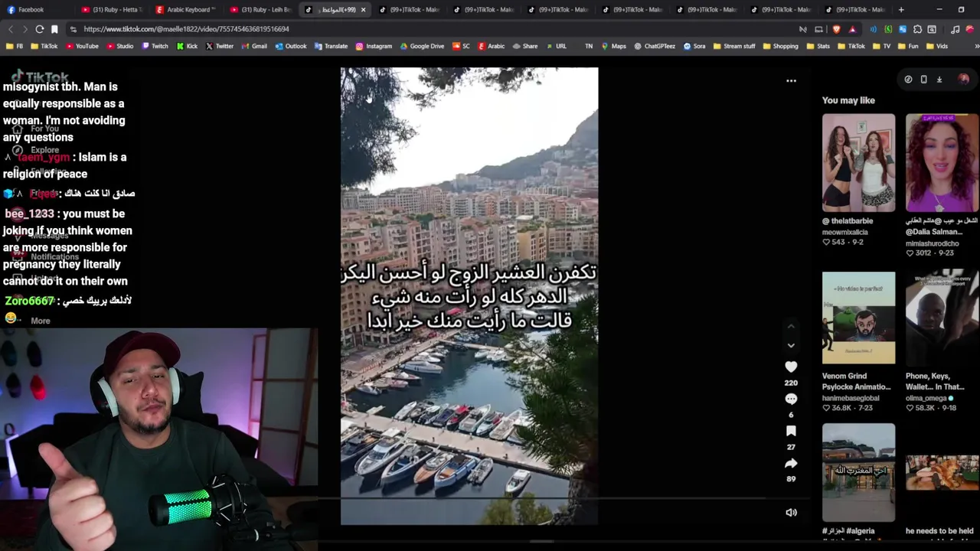
Task: Expand the Shopping bookmarks folder
Action: coord(780,46)
